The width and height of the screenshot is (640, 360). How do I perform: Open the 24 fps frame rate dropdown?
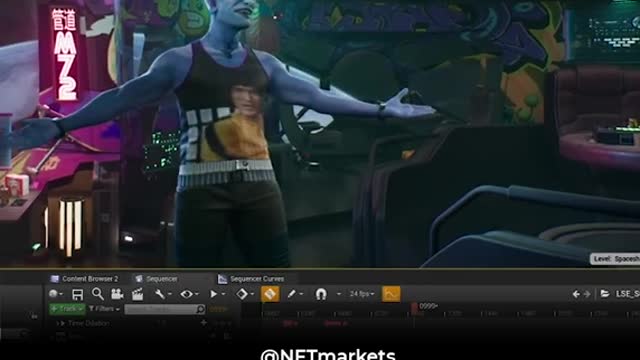[x=362, y=294]
